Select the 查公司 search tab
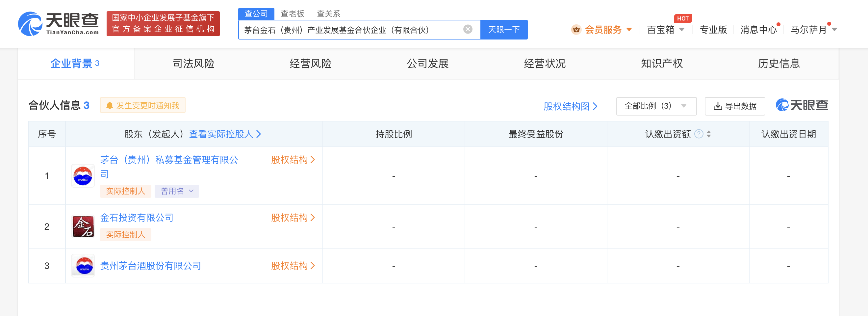 coord(256,13)
